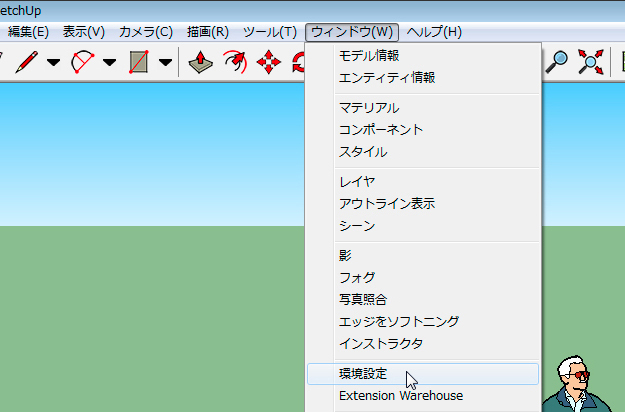This screenshot has height=412, width=625.
Task: Open the 影 shadows window
Action: point(423,256)
